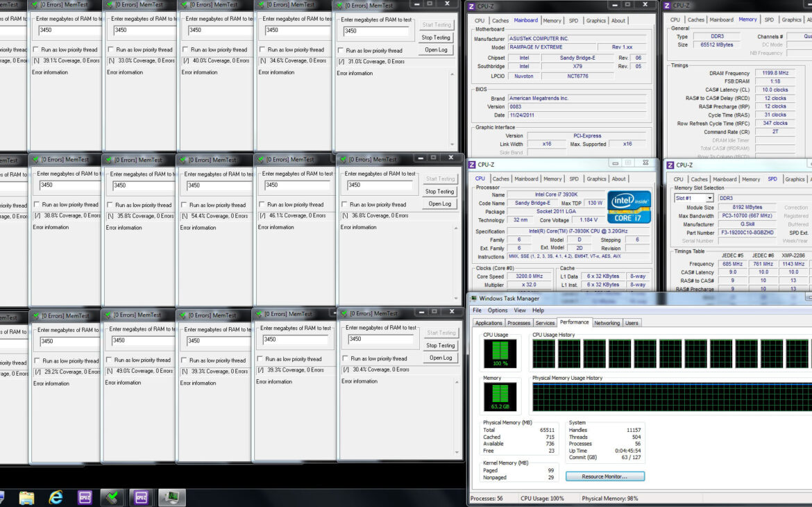Click the monitor icon at the taskbar's right end
This screenshot has height=507, width=812.
(171, 497)
